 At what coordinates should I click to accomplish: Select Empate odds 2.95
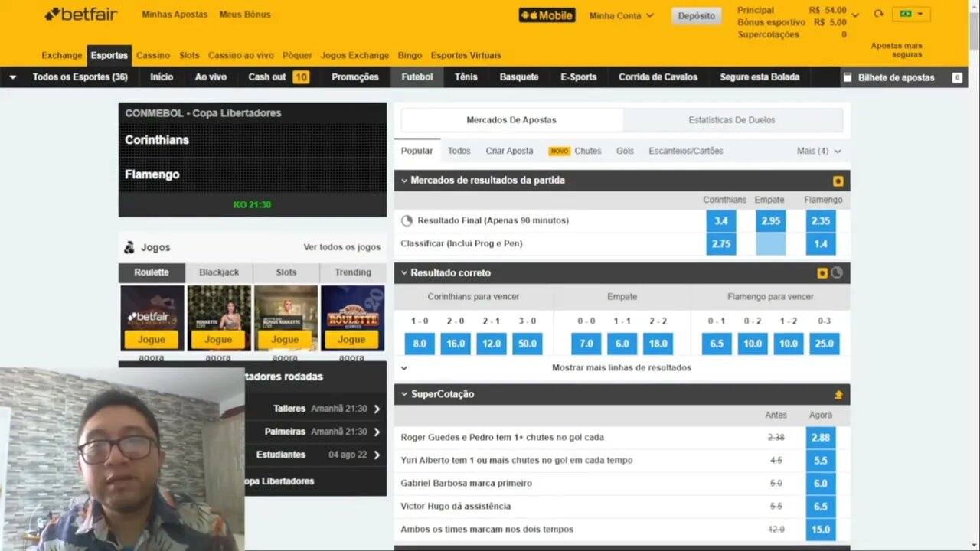(x=770, y=221)
